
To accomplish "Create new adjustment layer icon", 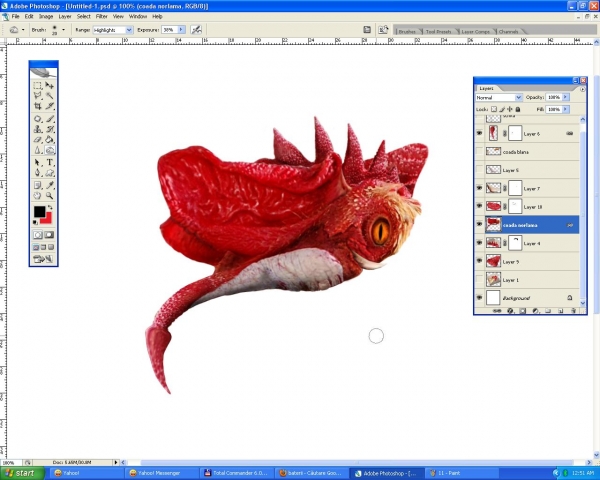I will click(x=535, y=311).
